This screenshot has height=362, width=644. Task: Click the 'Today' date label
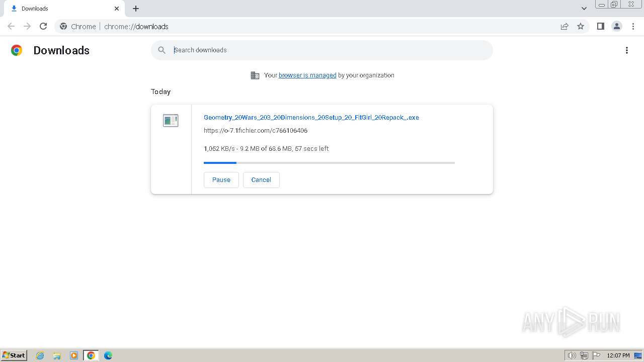[160, 92]
